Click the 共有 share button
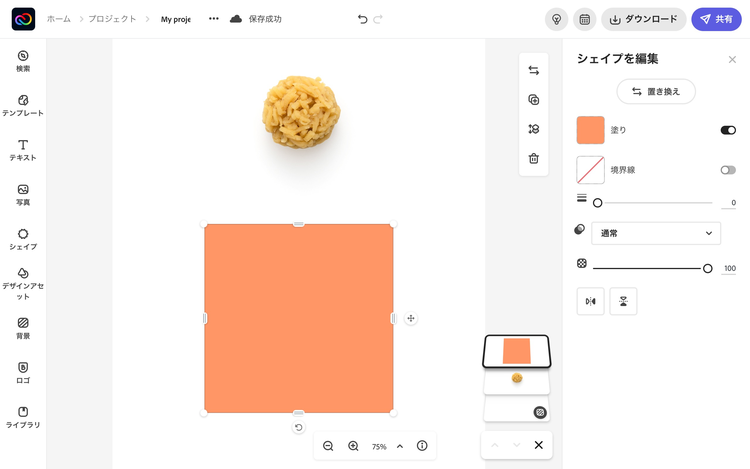The image size is (750, 469). coord(716,19)
